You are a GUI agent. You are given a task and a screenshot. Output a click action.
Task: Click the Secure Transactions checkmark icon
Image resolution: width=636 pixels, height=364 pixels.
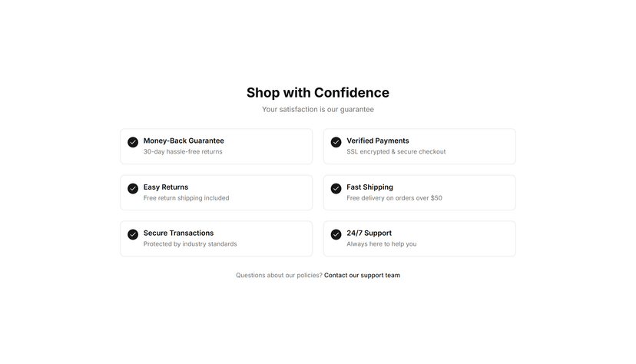(x=133, y=235)
